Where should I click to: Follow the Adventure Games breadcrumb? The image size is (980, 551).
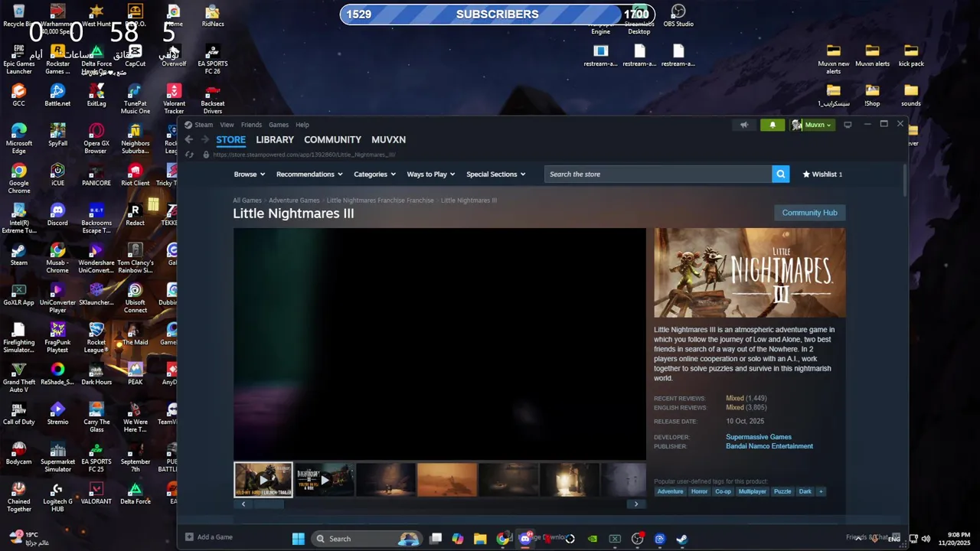294,201
